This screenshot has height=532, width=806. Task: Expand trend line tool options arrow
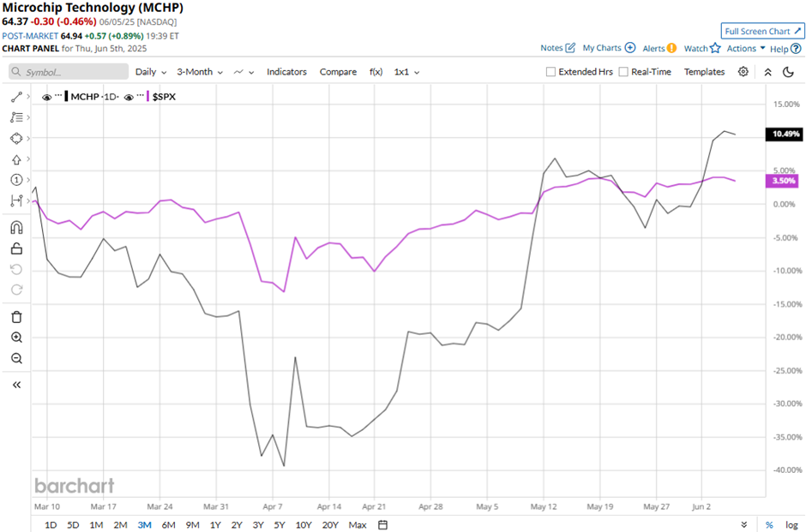tap(28, 97)
